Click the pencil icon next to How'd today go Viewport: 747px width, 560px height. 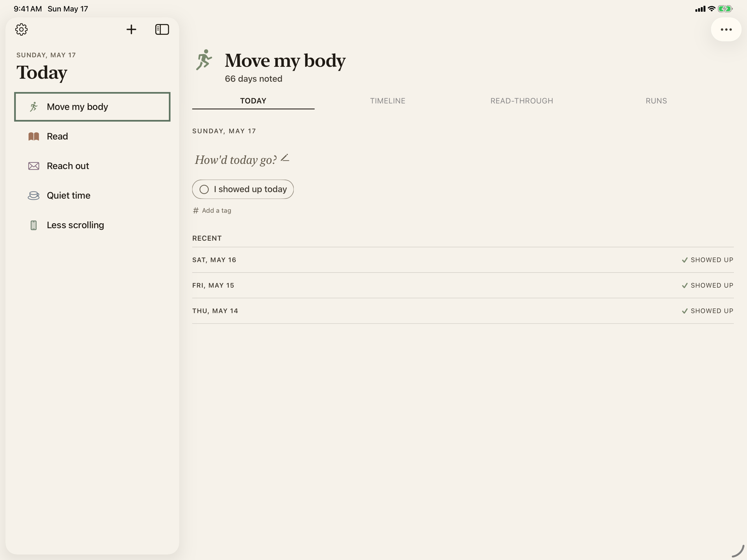(285, 157)
